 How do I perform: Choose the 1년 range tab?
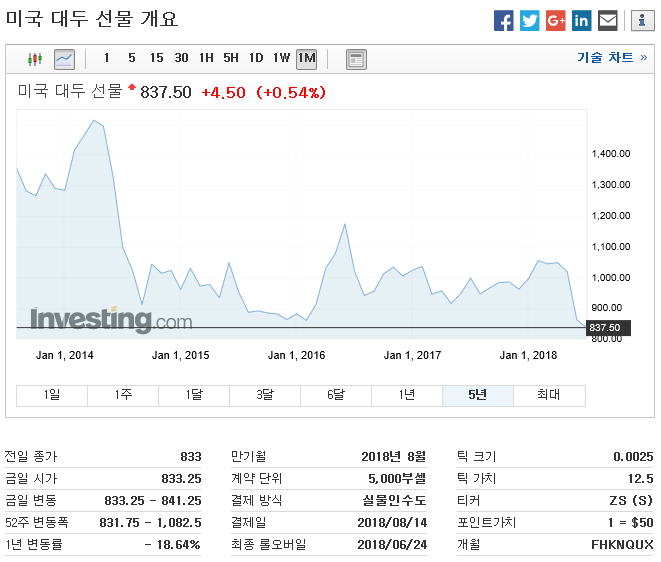(x=407, y=395)
